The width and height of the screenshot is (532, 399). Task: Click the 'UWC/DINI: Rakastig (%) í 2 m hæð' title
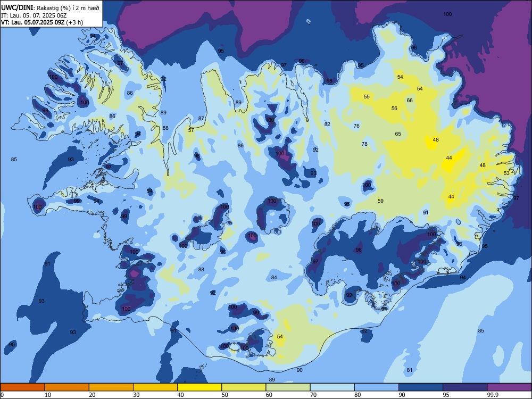50,8
